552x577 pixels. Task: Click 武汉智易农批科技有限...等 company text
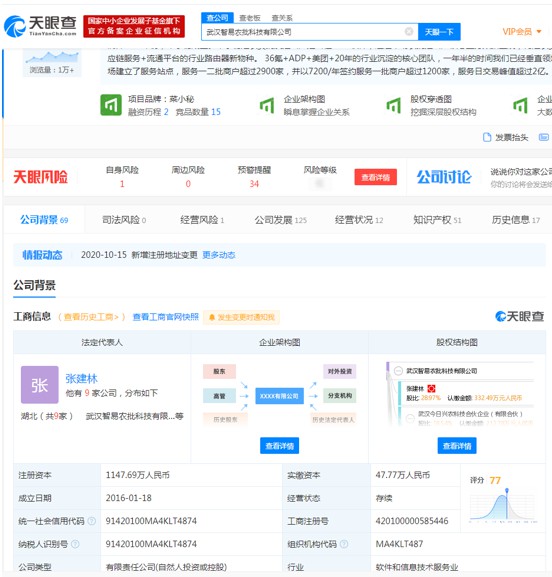click(134, 416)
